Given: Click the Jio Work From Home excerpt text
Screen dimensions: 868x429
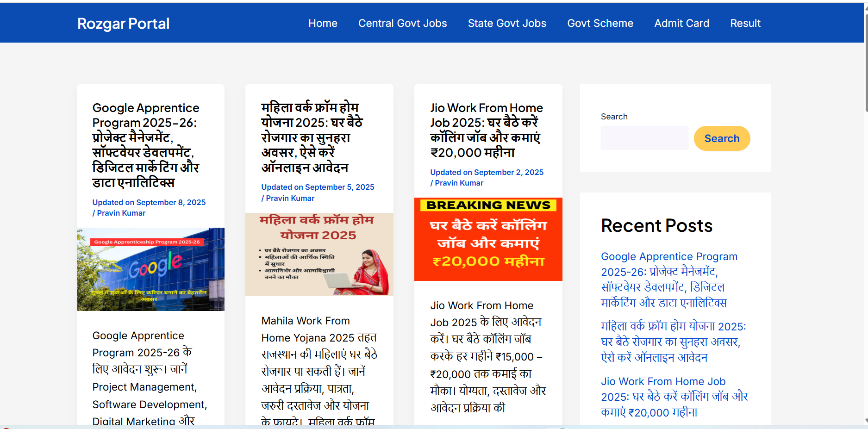Looking at the screenshot, I should [x=488, y=356].
